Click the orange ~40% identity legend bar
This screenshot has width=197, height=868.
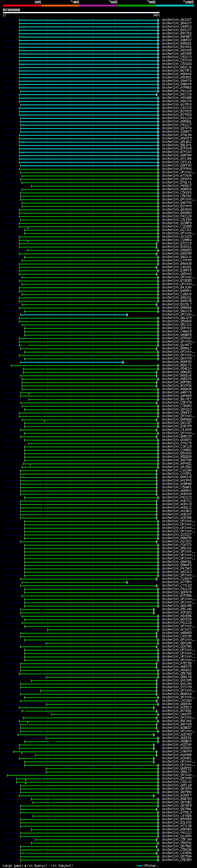click(x=60, y=6)
